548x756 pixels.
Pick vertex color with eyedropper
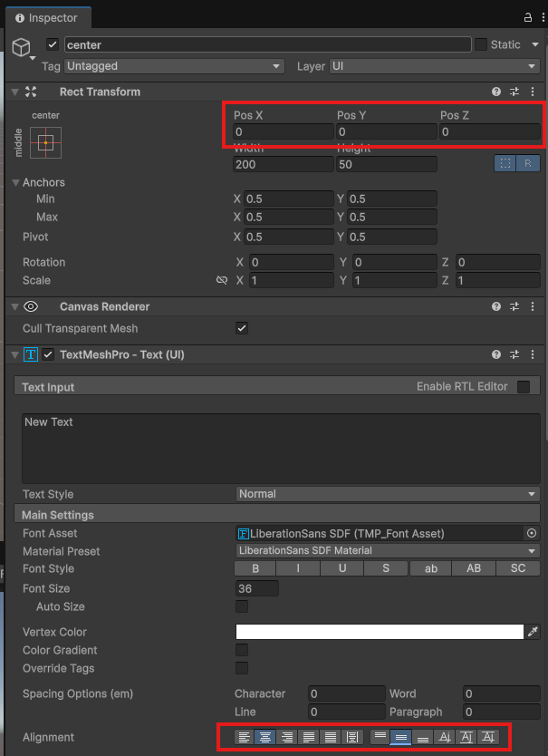pyautogui.click(x=534, y=632)
